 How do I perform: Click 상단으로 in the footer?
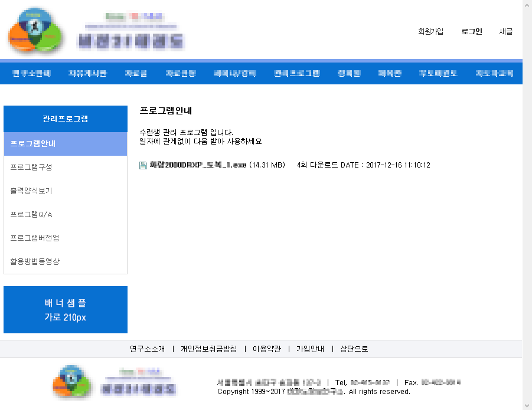(354, 349)
